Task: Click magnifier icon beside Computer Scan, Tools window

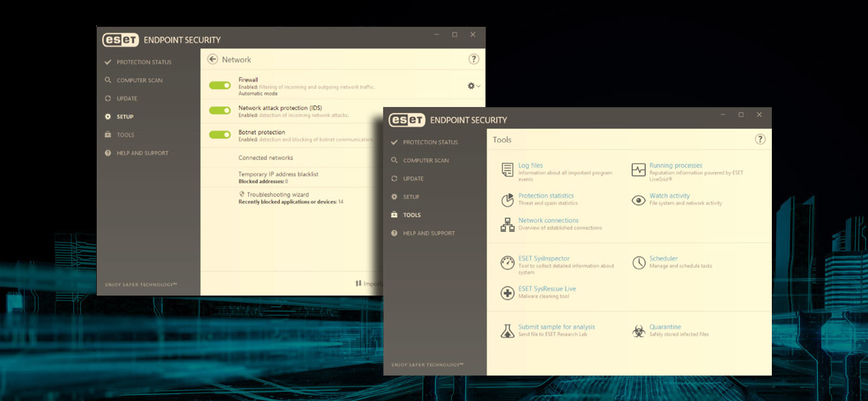Action: (x=395, y=160)
